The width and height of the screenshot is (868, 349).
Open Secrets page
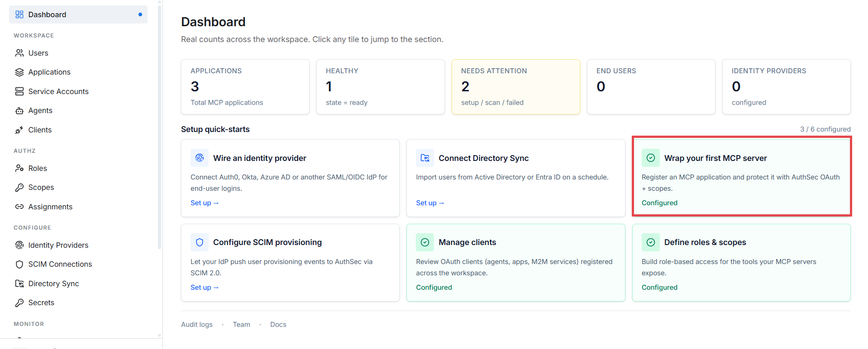pos(78,303)
